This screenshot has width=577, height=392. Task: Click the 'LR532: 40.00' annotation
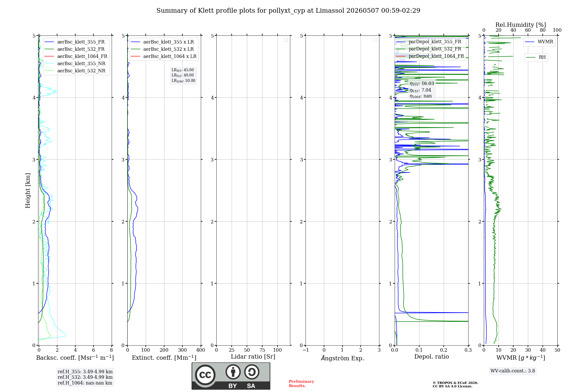183,75
